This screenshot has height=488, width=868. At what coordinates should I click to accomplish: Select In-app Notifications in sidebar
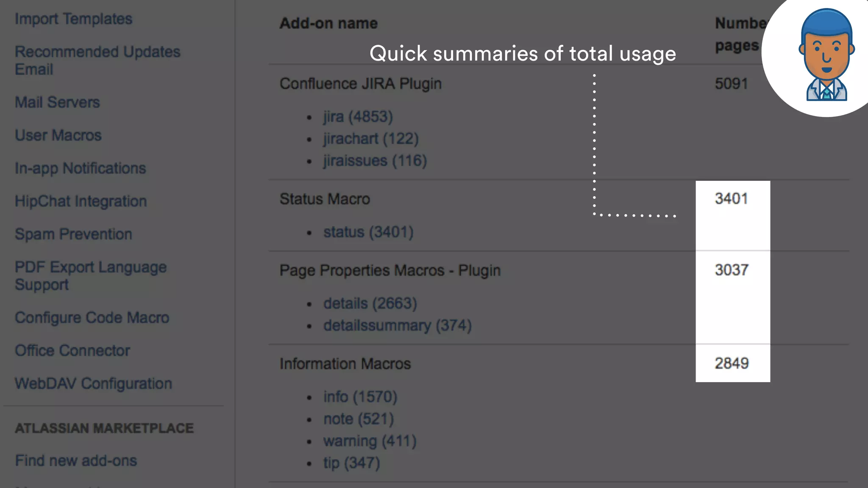click(x=80, y=168)
